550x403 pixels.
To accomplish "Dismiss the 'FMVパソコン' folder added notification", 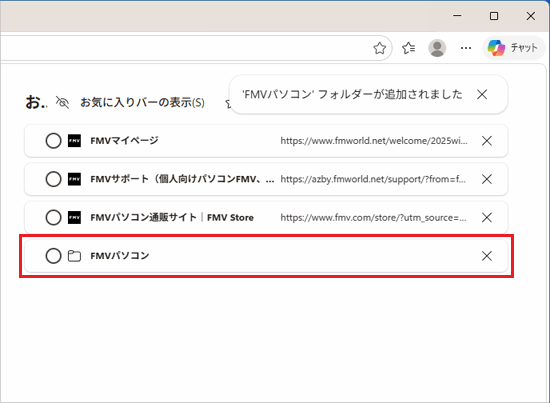I will (x=482, y=94).
